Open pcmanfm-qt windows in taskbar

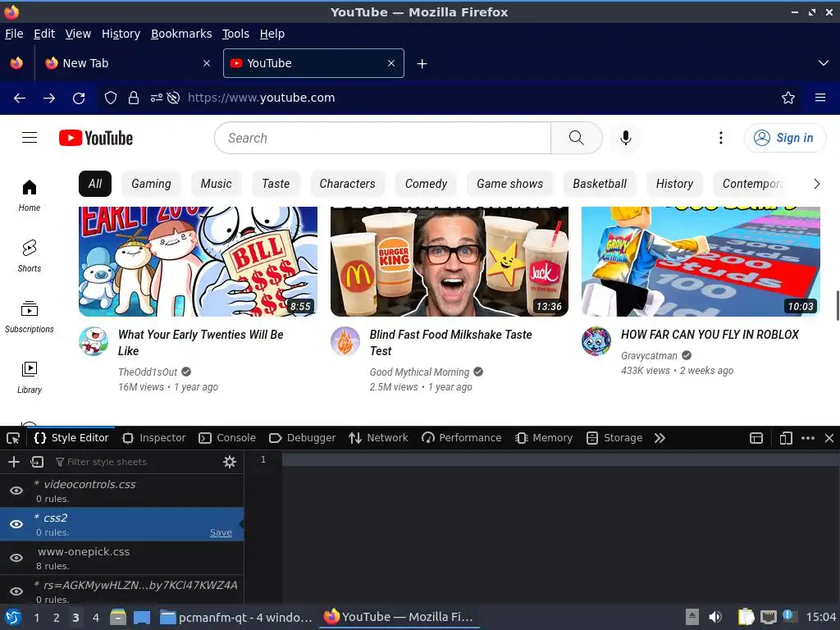236,617
